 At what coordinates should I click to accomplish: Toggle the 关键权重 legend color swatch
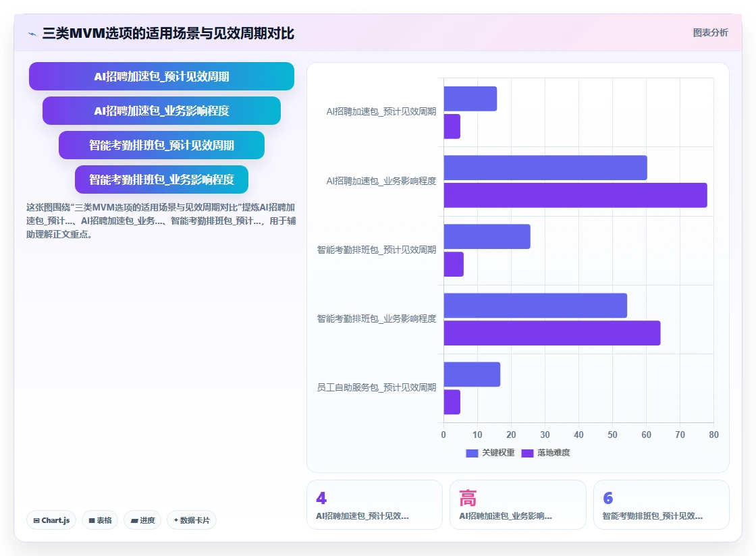[x=472, y=453]
